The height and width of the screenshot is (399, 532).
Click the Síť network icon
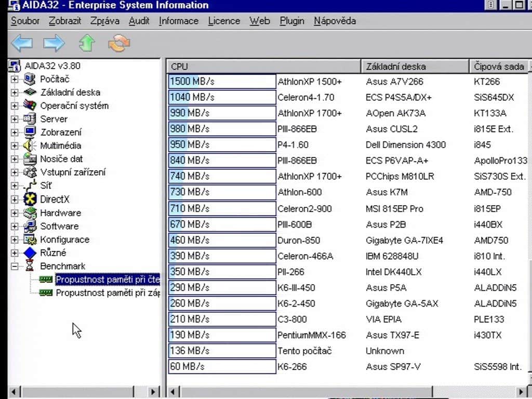[x=30, y=185]
